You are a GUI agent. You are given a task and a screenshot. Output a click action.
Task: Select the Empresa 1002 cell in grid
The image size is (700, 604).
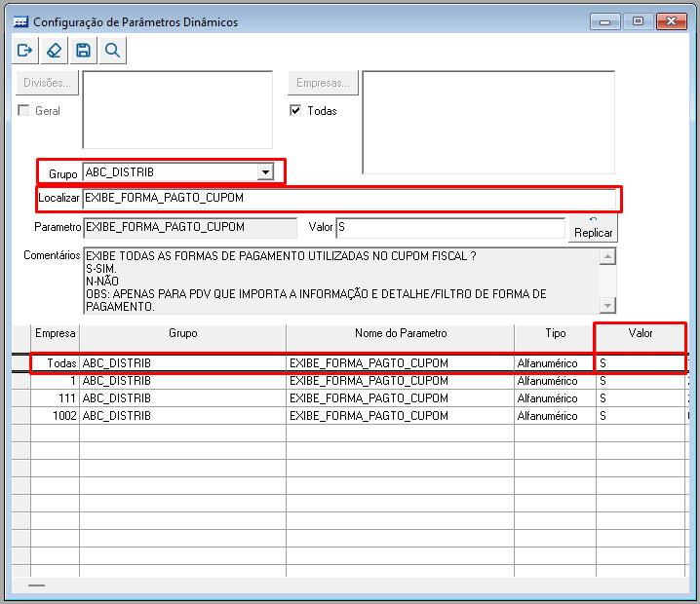(55, 416)
